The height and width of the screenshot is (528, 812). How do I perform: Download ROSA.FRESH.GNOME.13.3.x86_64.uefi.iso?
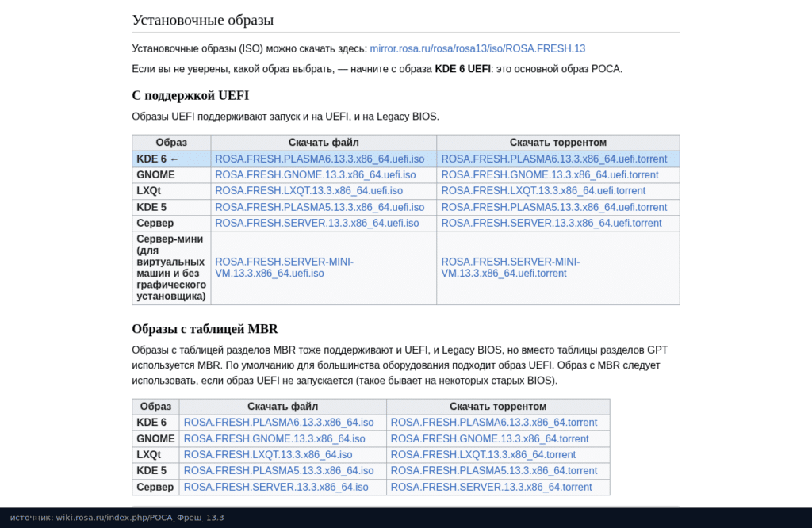[x=316, y=175]
